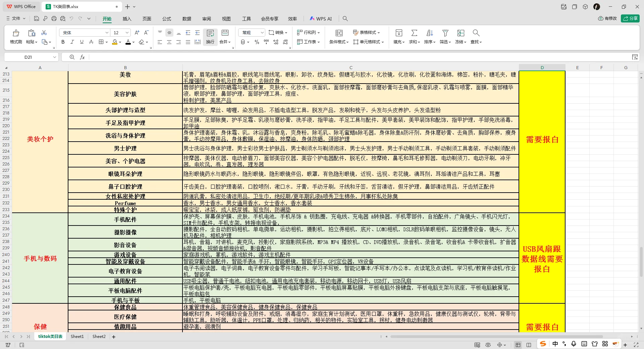Screen dimensions: 644x349
Task: Toggle vertical middle alignment
Action: [169, 33]
